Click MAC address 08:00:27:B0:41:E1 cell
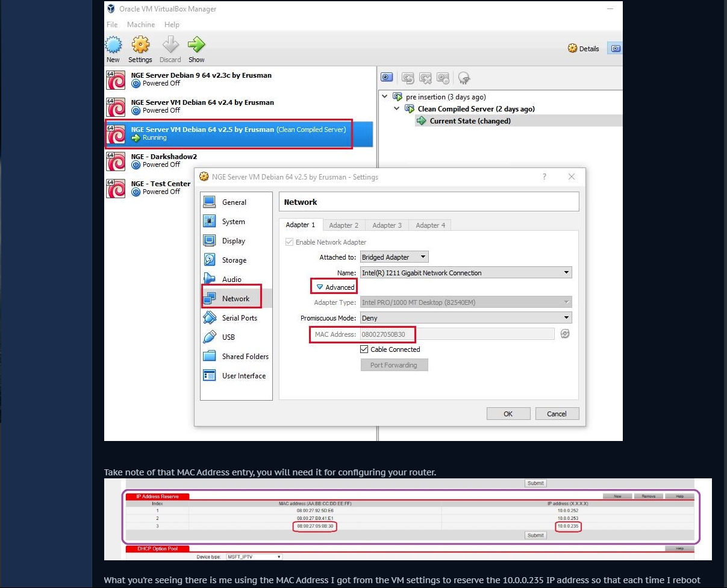Viewport: 727px width, 588px height. [x=316, y=518]
